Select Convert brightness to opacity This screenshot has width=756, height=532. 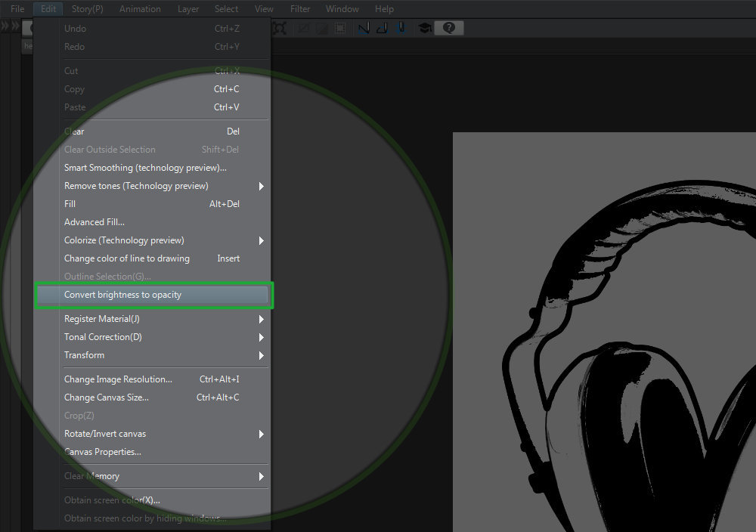pos(123,295)
